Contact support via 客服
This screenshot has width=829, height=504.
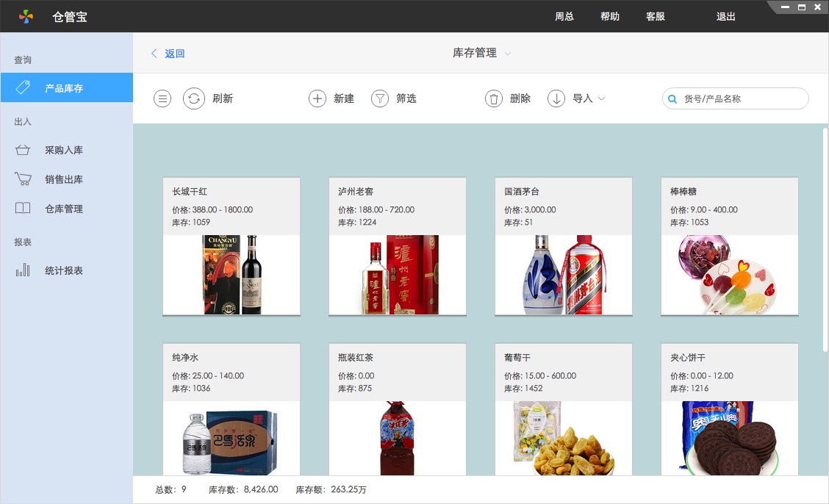point(656,16)
